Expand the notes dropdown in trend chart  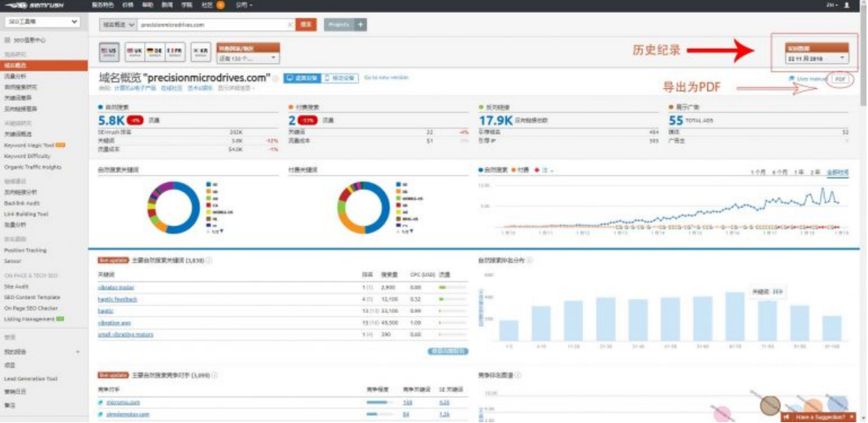pyautogui.click(x=545, y=170)
